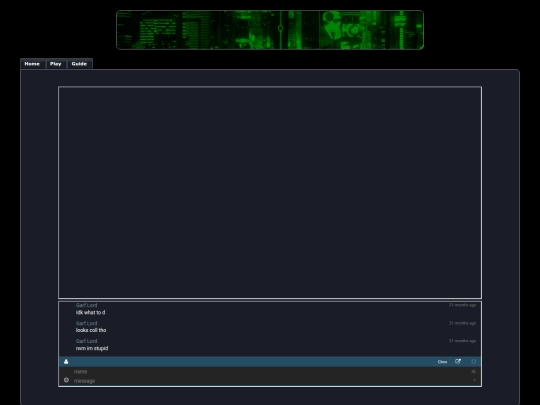540x405 pixels.
Task: Click the user profile icon in chat bar
Action: click(x=66, y=362)
